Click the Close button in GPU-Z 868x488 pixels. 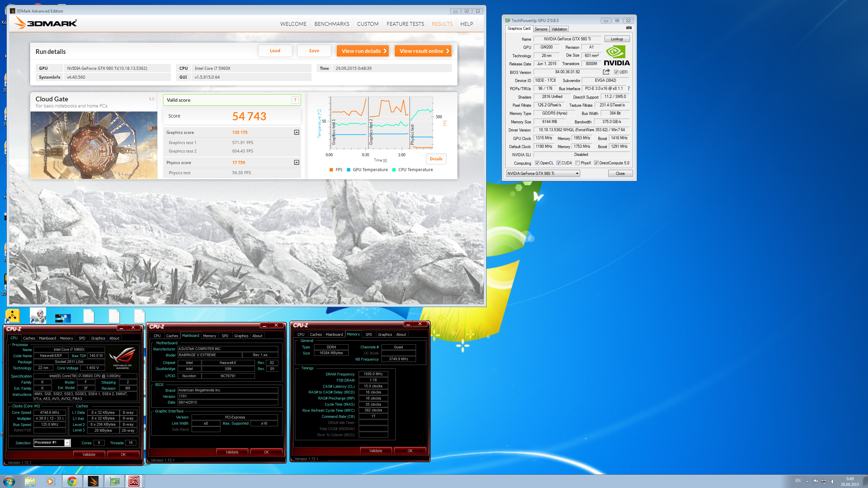pyautogui.click(x=620, y=174)
